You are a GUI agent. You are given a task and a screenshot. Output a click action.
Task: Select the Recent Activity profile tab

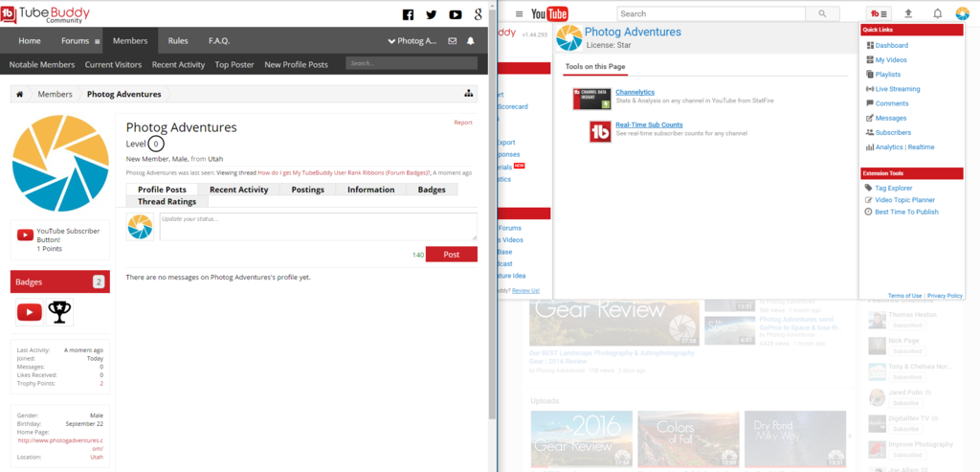[238, 190]
